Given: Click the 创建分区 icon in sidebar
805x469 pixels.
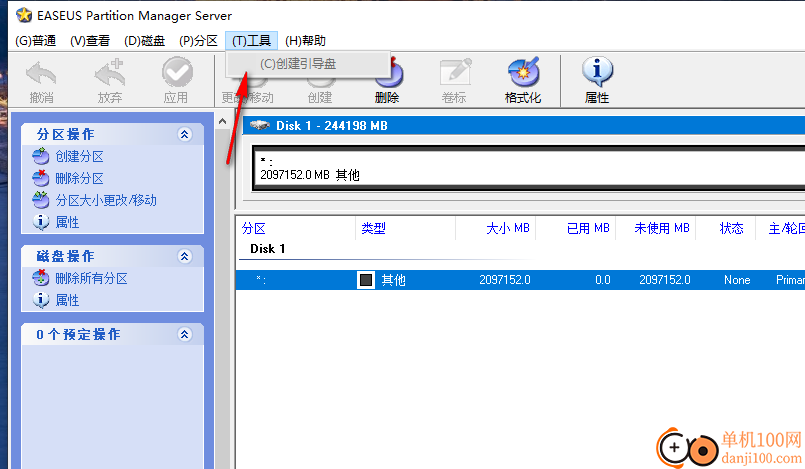Looking at the screenshot, I should [x=41, y=155].
